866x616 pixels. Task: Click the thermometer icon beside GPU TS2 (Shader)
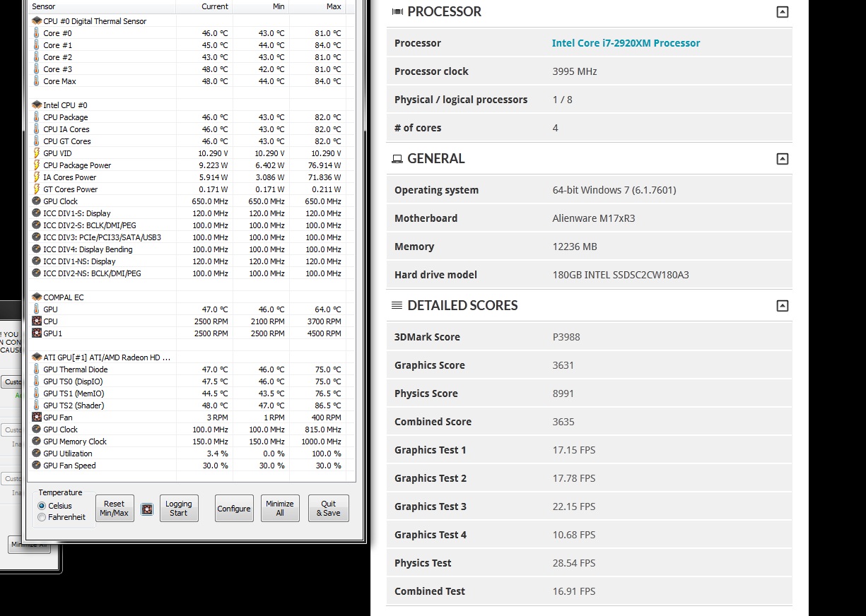pos(37,405)
